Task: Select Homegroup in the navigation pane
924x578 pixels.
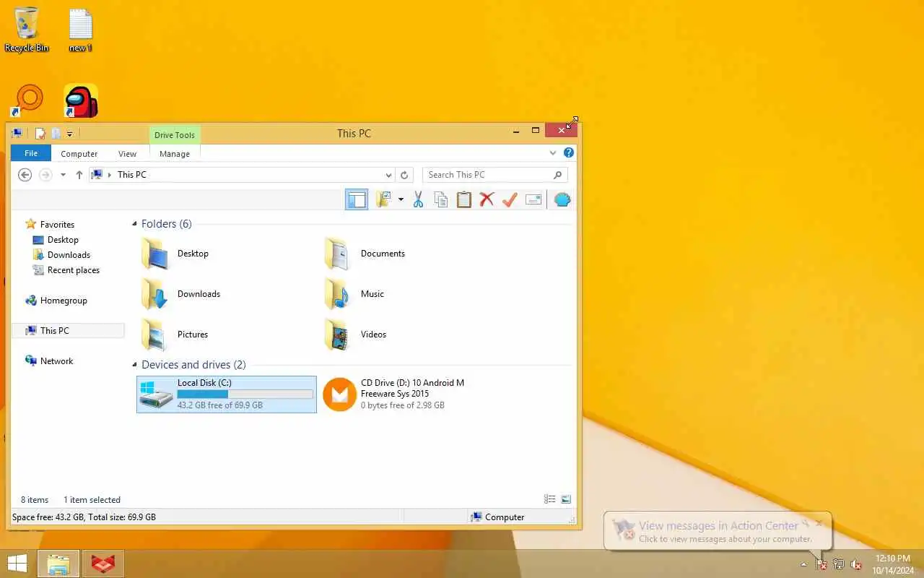Action: [64, 301]
